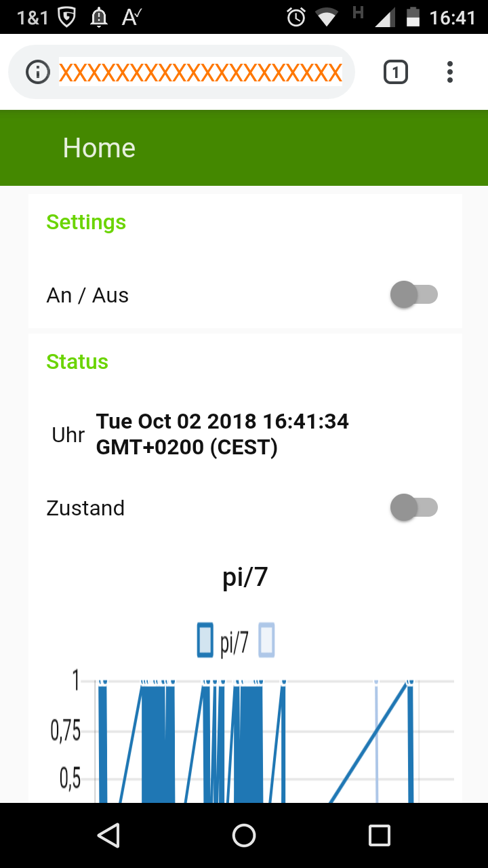Tap the battery status icon
This screenshot has height=868, width=488.
point(413,17)
